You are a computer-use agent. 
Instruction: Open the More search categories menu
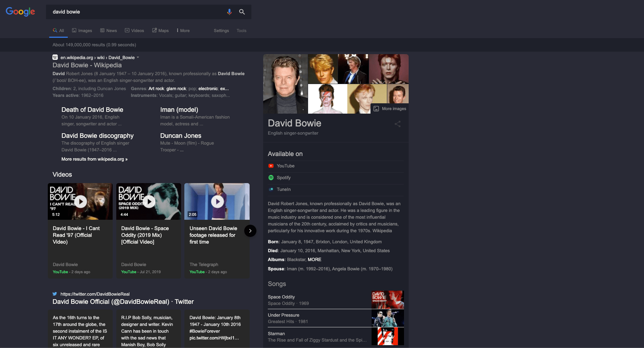coord(183,31)
